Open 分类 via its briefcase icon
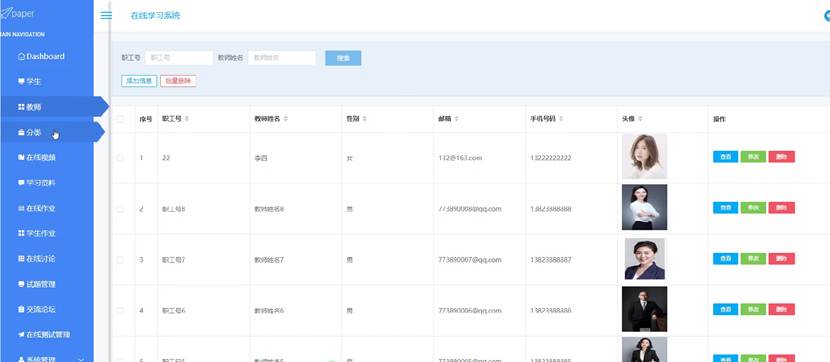Viewport: 830px width, 362px height. point(21,132)
